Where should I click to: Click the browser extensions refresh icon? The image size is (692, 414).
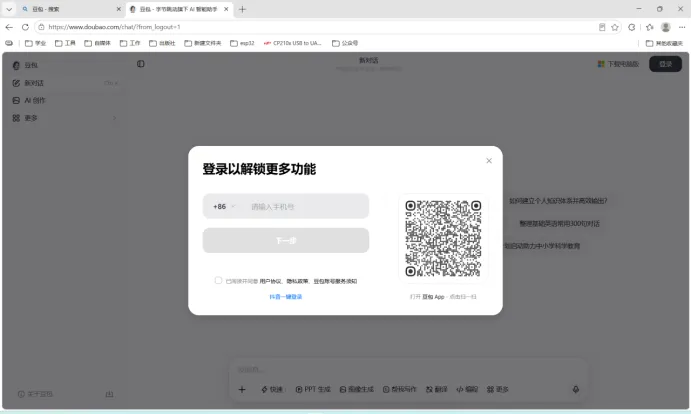(x=632, y=27)
